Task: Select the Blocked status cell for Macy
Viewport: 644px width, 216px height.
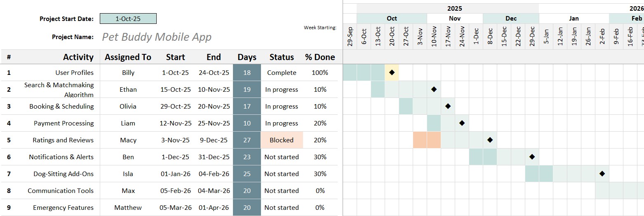Action: (x=282, y=140)
